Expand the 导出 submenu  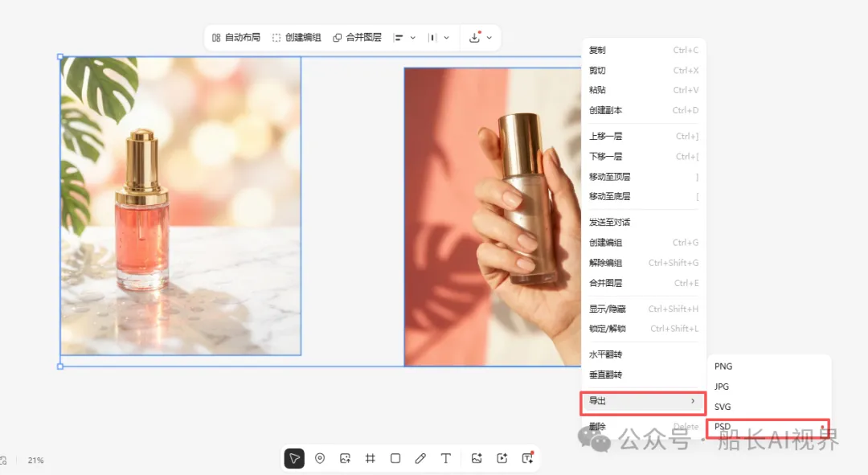pyautogui.click(x=643, y=401)
